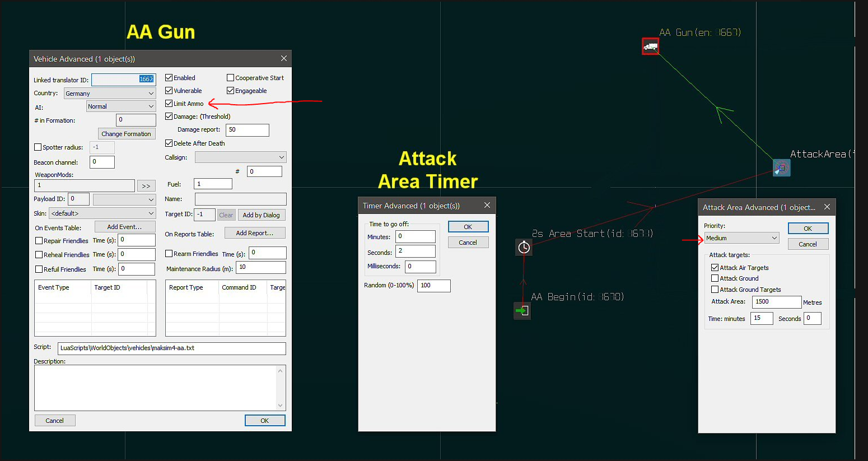Click the Add Report button
Image resolution: width=868 pixels, height=461 pixels.
[x=255, y=233]
